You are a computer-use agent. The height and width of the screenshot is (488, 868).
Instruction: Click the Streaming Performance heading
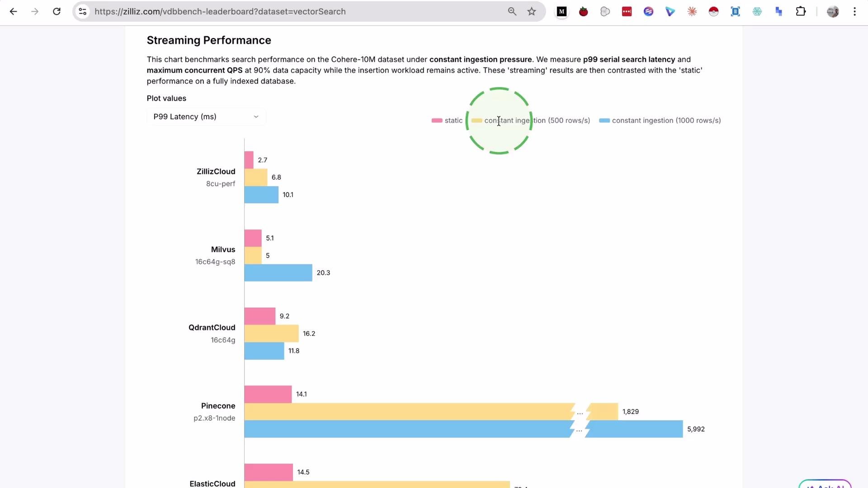coord(209,40)
